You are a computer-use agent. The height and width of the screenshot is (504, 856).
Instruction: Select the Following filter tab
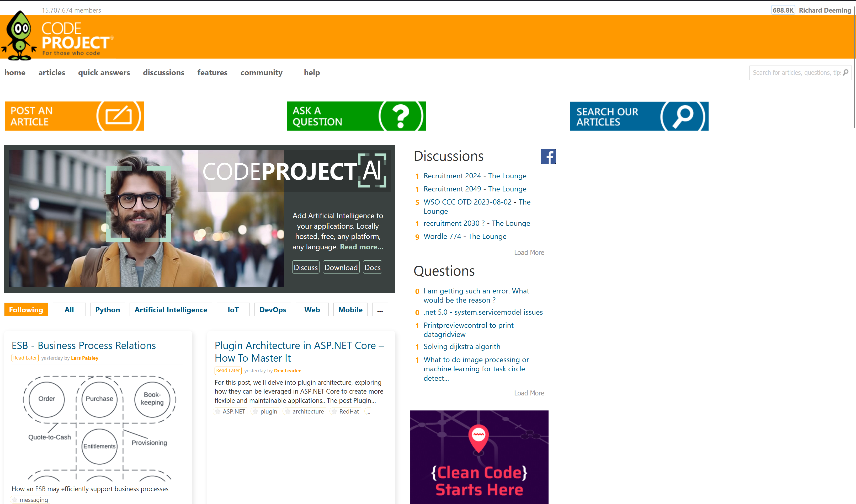point(26,309)
